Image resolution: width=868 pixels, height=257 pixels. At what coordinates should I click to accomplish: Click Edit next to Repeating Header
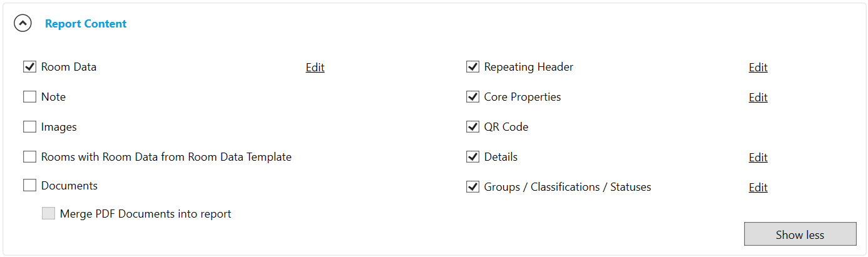click(x=758, y=68)
